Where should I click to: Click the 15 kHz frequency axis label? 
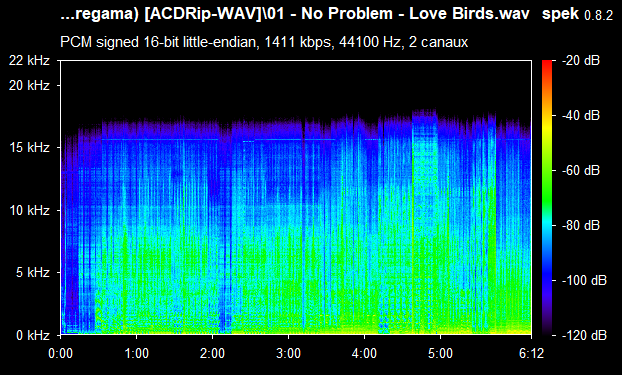click(29, 148)
